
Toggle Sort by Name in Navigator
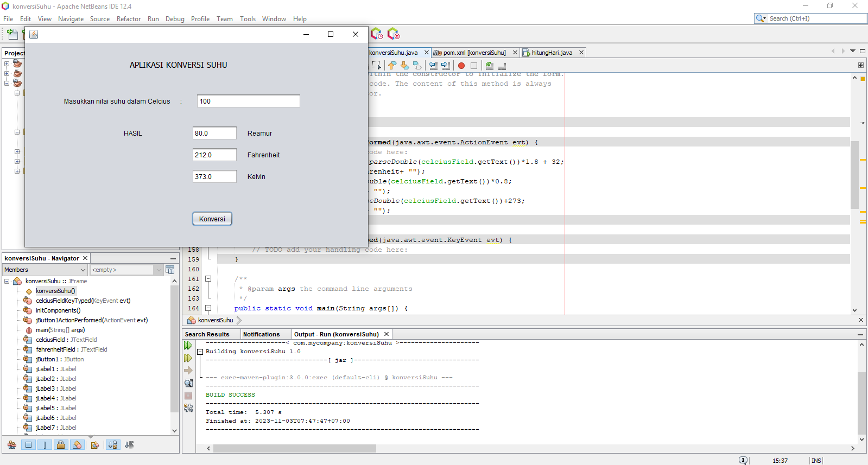pyautogui.click(x=112, y=445)
